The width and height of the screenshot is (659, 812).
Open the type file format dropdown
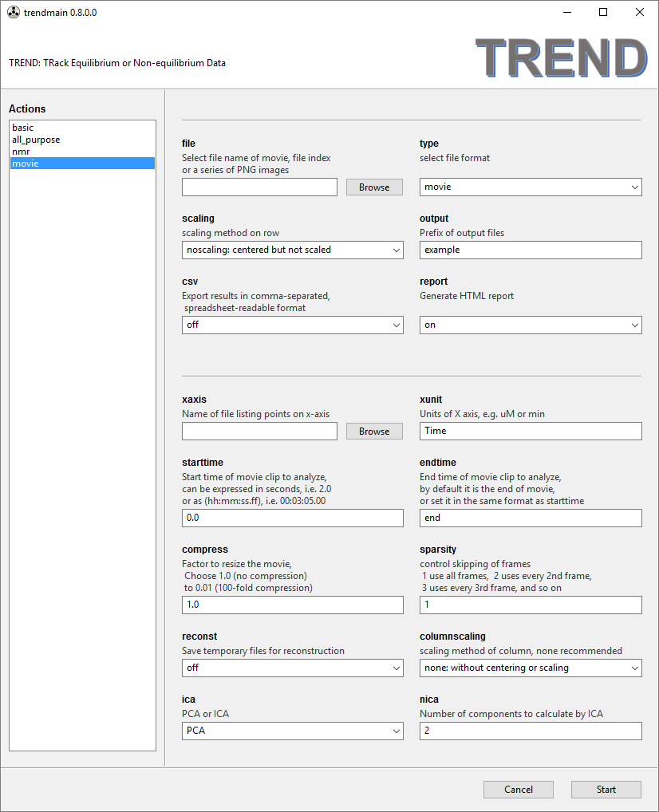pos(531,187)
